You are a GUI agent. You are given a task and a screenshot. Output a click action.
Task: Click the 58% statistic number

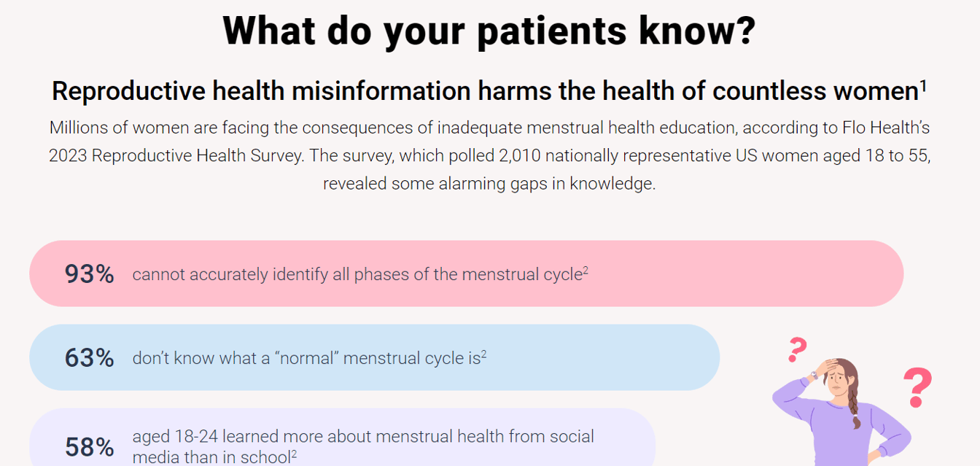(x=89, y=447)
